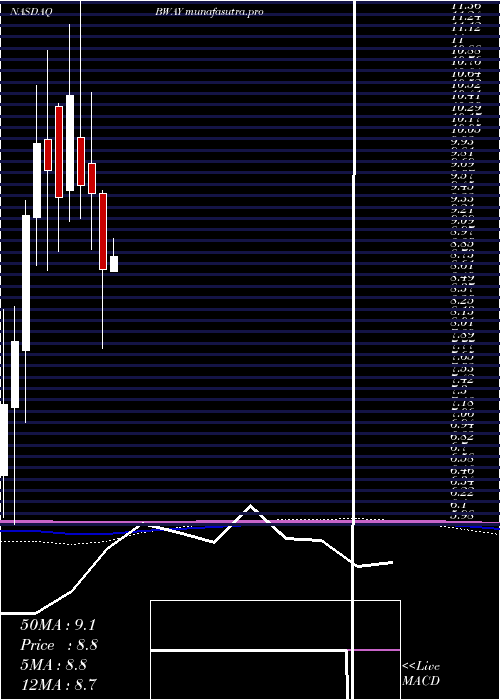Click the 10.17 price axis label
The width and height of the screenshot is (500, 700).
coord(466,119)
